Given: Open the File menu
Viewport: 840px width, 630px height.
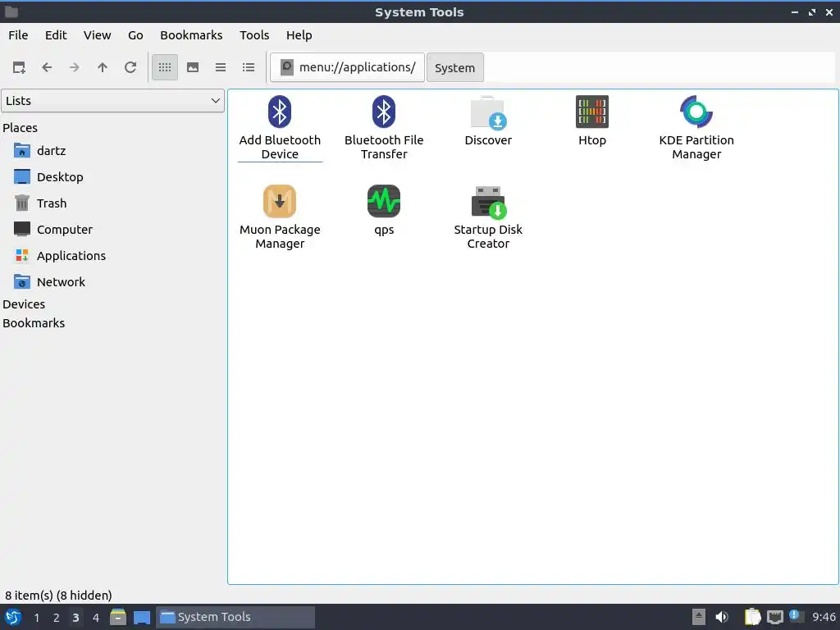Looking at the screenshot, I should pyautogui.click(x=18, y=35).
